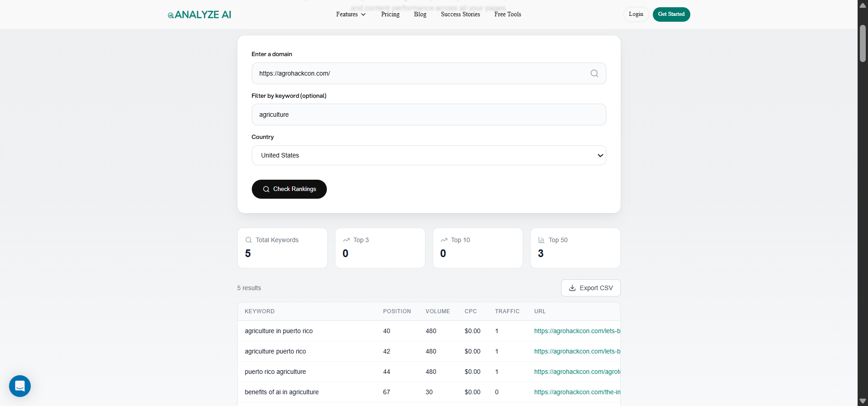The width and height of the screenshot is (868, 406).
Task: Click position value 40
Action: click(x=387, y=331)
